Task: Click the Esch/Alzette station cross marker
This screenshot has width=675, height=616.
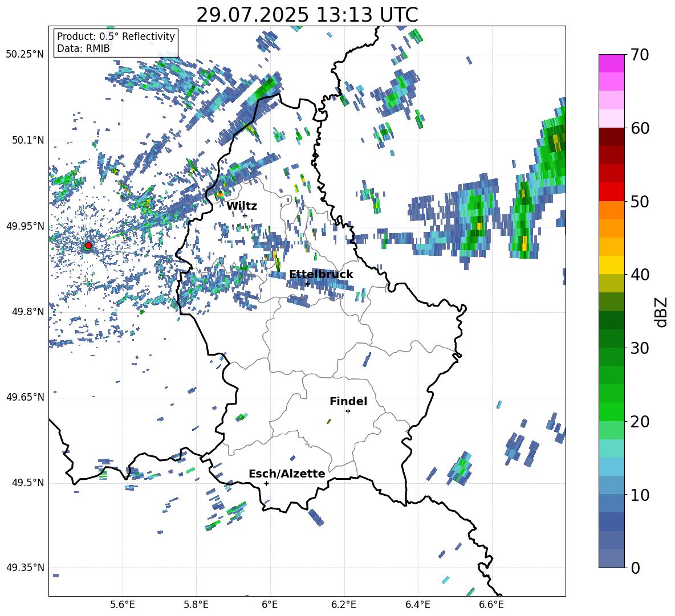Action: tap(266, 483)
